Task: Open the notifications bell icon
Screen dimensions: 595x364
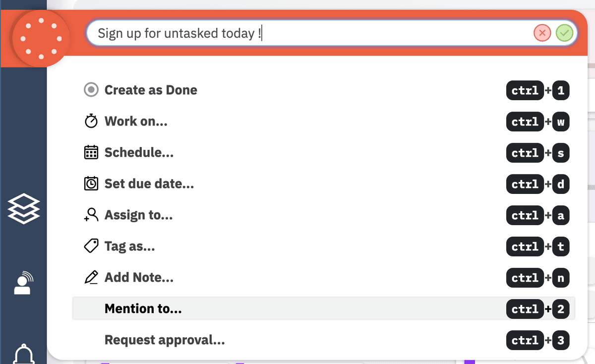Action: coord(23,354)
